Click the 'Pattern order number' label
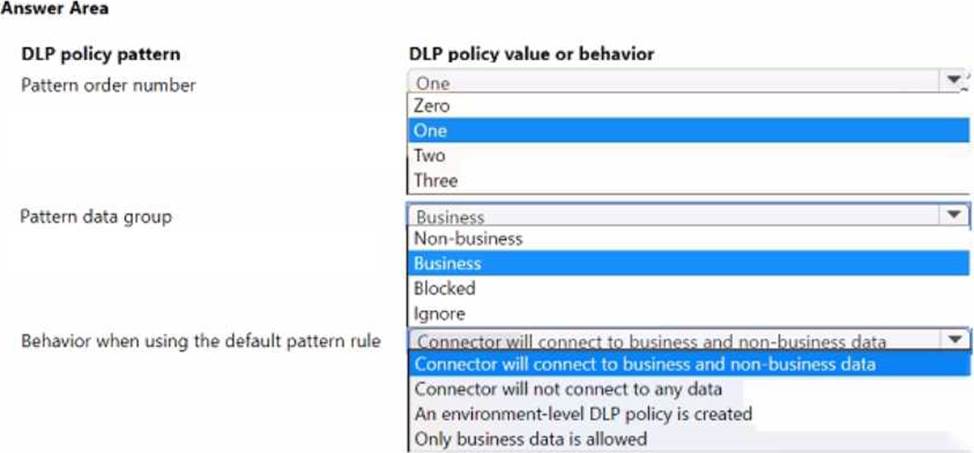Viewport: 974px width, 453px height. [x=108, y=85]
